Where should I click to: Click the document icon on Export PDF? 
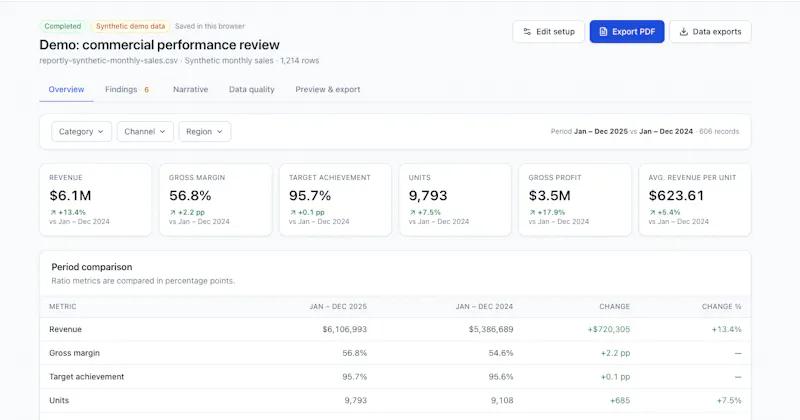click(x=603, y=32)
